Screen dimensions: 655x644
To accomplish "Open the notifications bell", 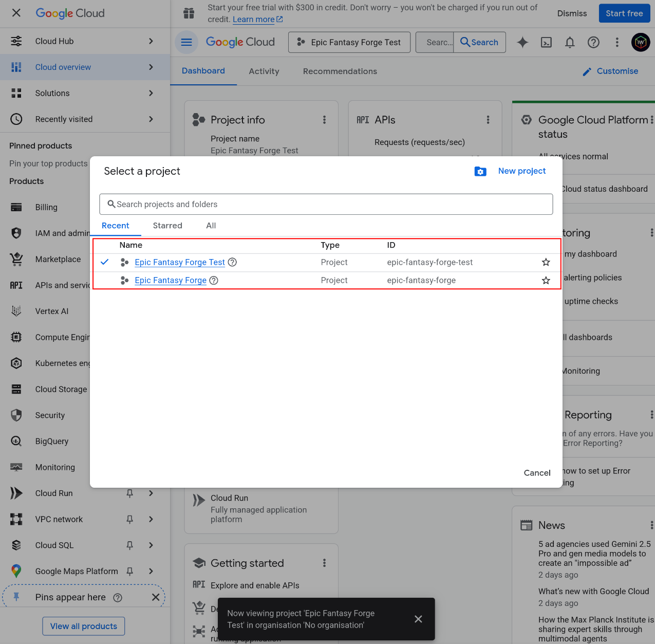I will coord(570,42).
